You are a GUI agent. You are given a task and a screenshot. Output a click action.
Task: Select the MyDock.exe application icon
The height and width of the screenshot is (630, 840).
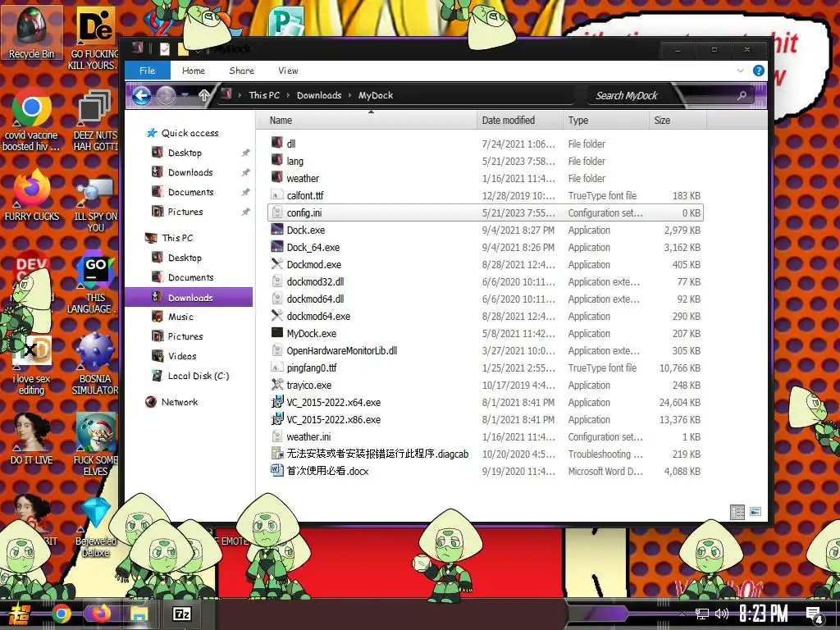point(277,333)
